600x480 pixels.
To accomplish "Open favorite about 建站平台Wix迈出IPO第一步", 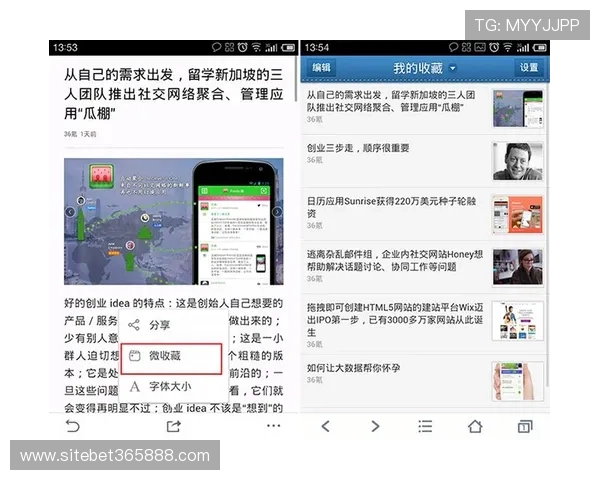I will 425,324.
